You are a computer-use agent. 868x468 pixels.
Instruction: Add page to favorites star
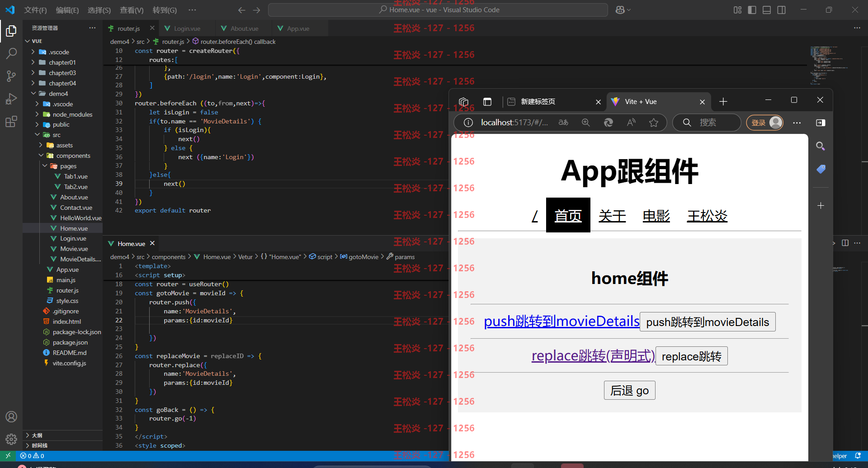point(654,123)
